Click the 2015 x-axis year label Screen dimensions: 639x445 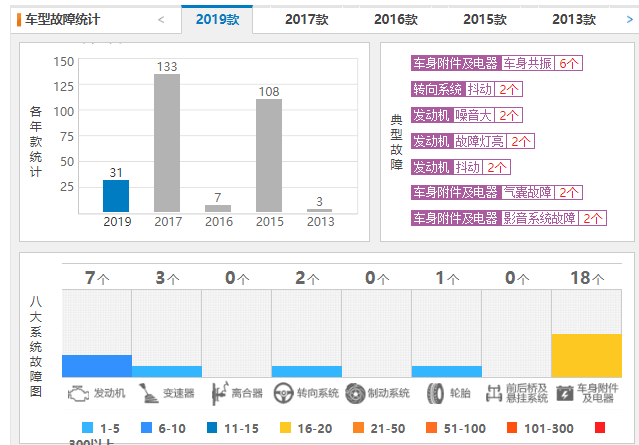coord(269,222)
